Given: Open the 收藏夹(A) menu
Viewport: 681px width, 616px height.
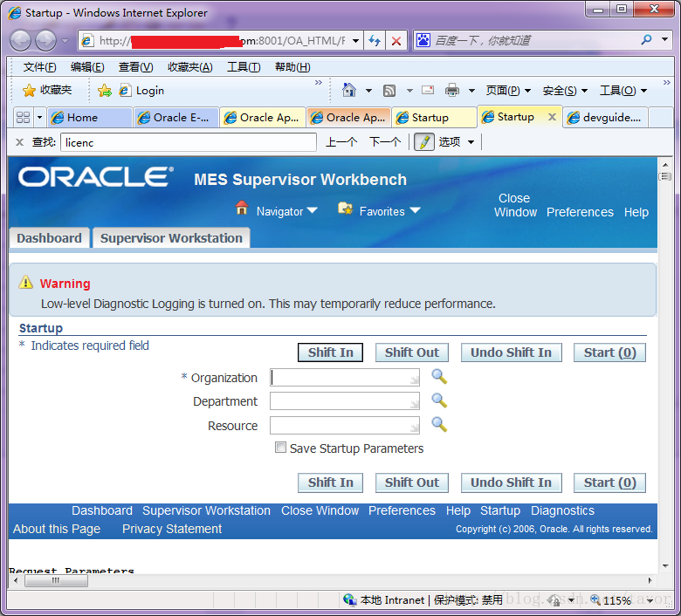Looking at the screenshot, I should point(189,67).
